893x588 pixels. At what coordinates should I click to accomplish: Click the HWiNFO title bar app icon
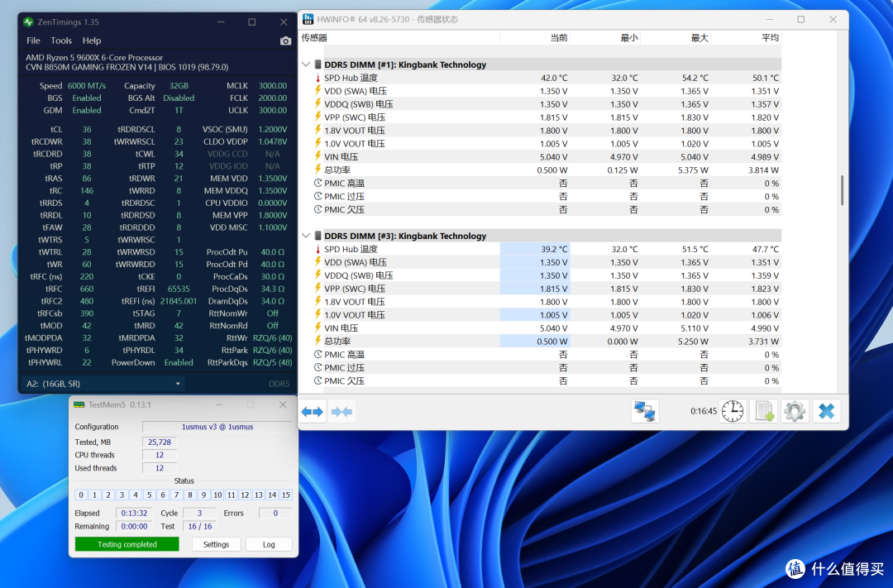click(308, 19)
